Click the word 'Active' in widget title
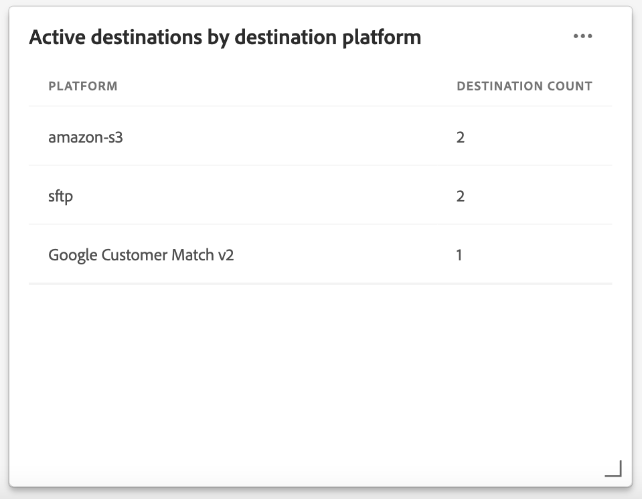 pos(56,37)
